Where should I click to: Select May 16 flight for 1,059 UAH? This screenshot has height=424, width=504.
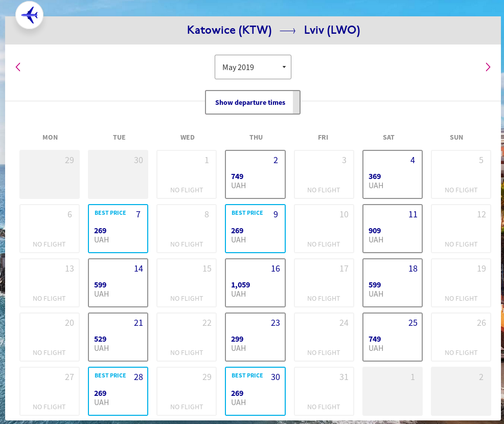pos(255,283)
